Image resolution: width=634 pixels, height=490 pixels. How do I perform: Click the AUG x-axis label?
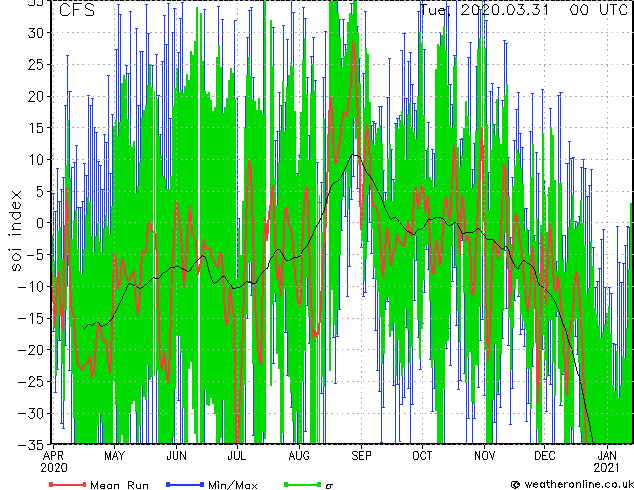(299, 456)
